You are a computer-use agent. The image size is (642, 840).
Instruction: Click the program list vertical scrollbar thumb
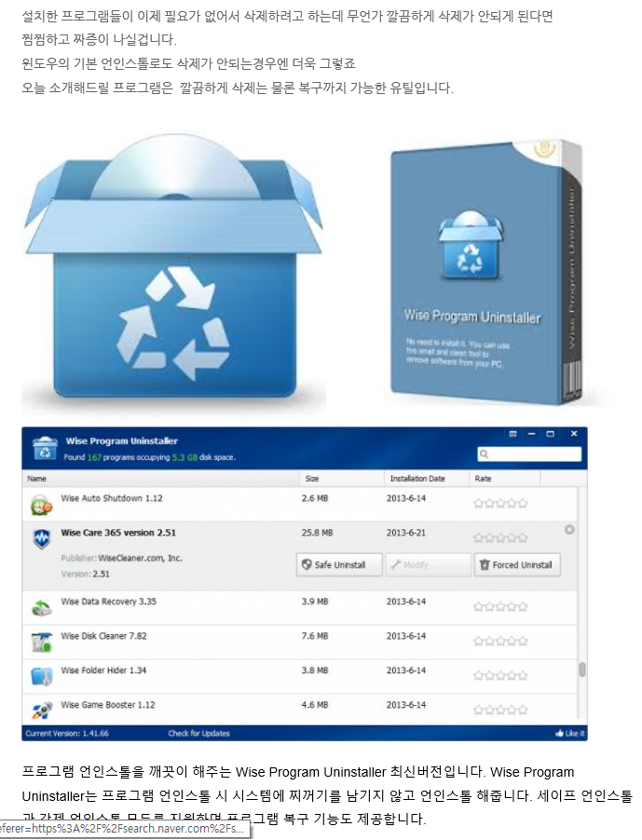[582, 669]
